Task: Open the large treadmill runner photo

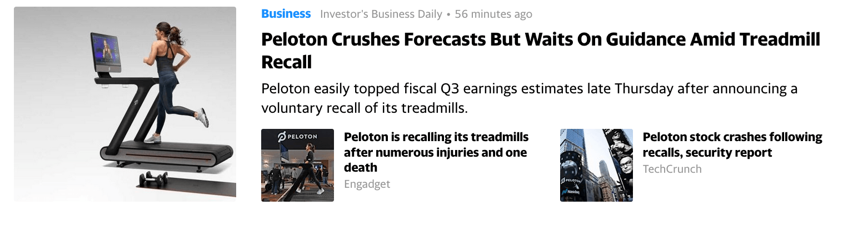Action: (x=125, y=104)
